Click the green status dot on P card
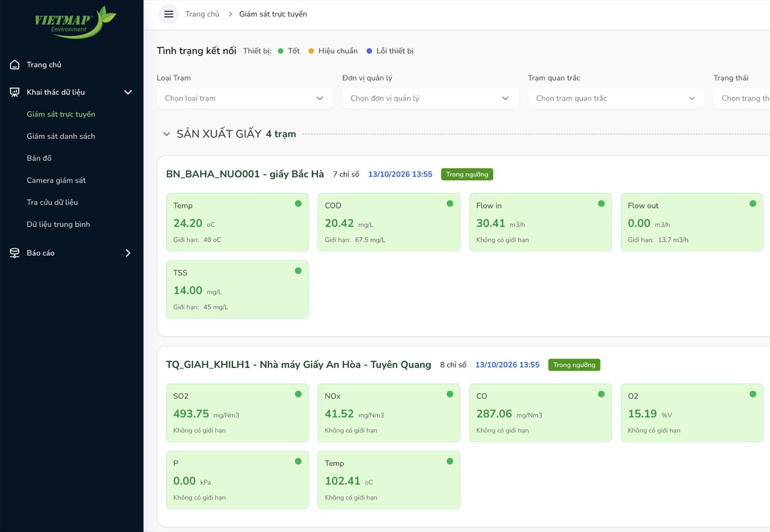Image resolution: width=770 pixels, height=532 pixels. (x=298, y=461)
